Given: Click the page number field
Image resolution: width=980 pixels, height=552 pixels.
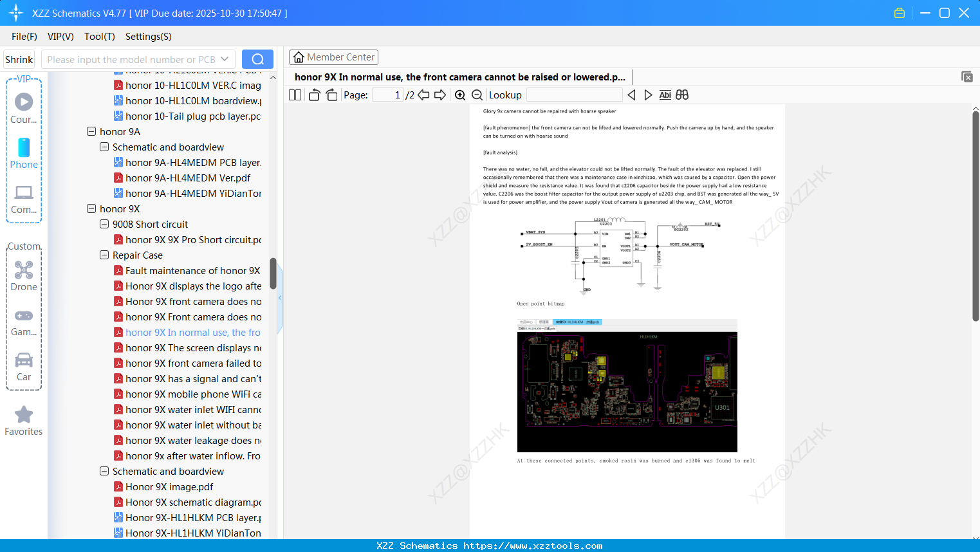Looking at the screenshot, I should [387, 95].
